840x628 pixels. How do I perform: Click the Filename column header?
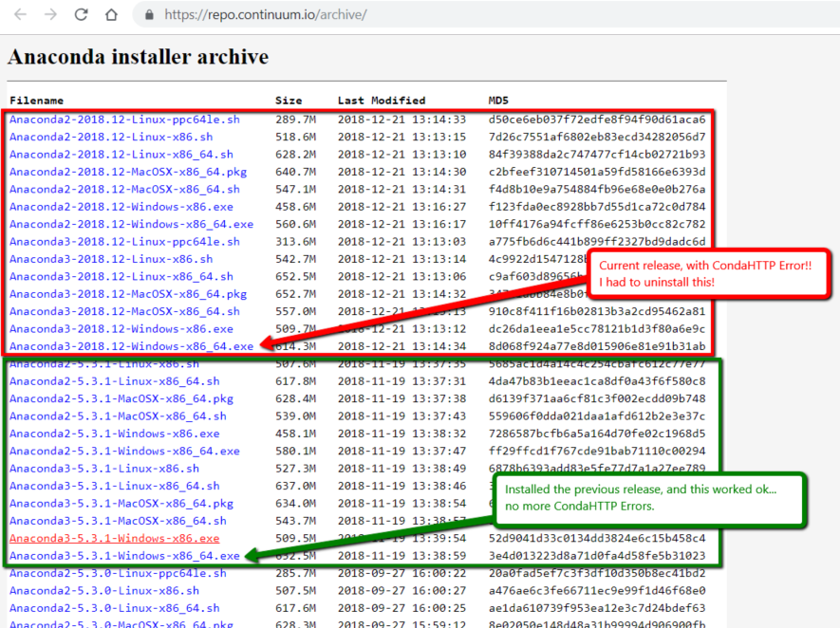click(36, 101)
